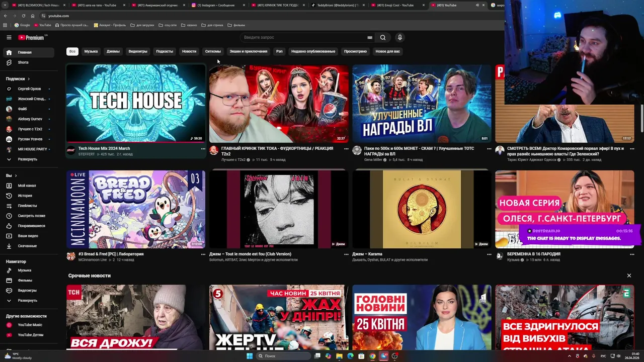The width and height of the screenshot is (644, 362).
Task: Select the Ситкомы filter chip
Action: [213, 51]
